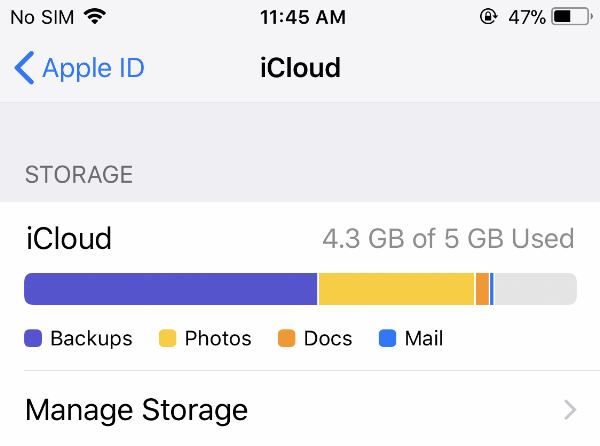The height and width of the screenshot is (446, 600).
Task: Tap the Wi-Fi status icon
Action: coord(95,16)
